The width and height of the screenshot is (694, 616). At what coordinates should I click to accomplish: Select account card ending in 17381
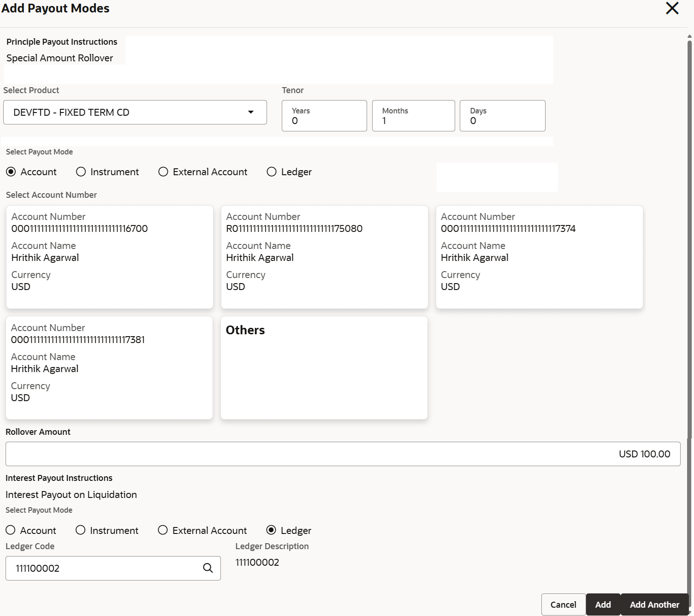pyautogui.click(x=109, y=367)
